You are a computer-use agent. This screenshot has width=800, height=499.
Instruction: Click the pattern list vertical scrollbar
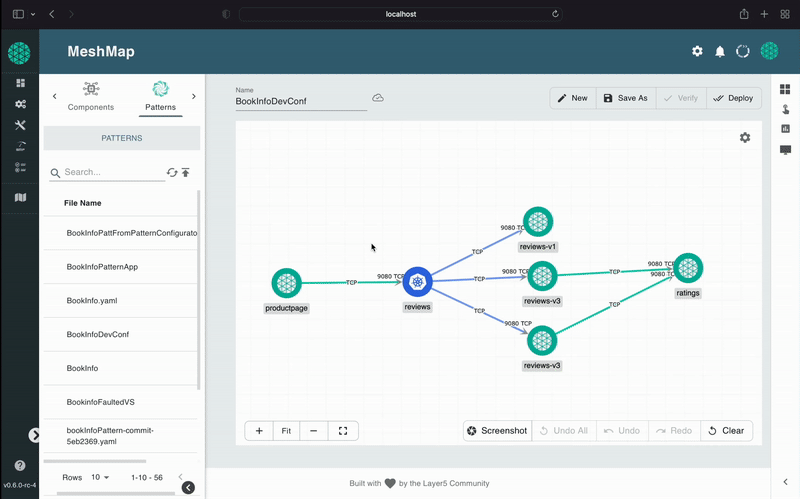pyautogui.click(x=200, y=290)
